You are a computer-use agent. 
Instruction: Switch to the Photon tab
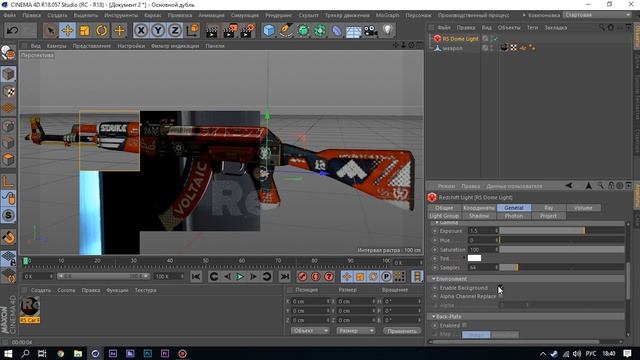coord(513,216)
